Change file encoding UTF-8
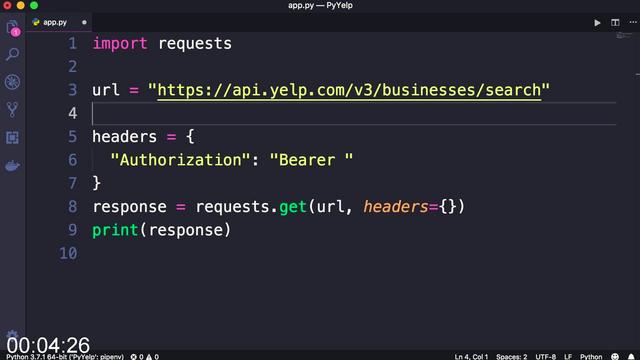640x360 pixels. [x=545, y=357]
